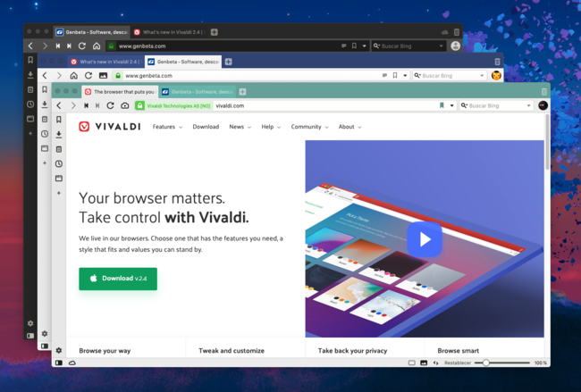581x392 pixels.
Task: Expand the Features menu on vivaldi.com
Action: tap(167, 127)
